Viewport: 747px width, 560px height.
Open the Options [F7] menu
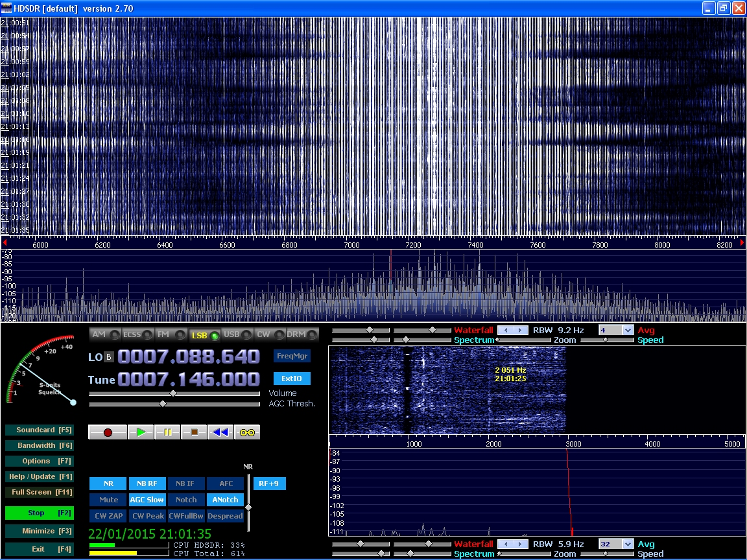coord(40,461)
